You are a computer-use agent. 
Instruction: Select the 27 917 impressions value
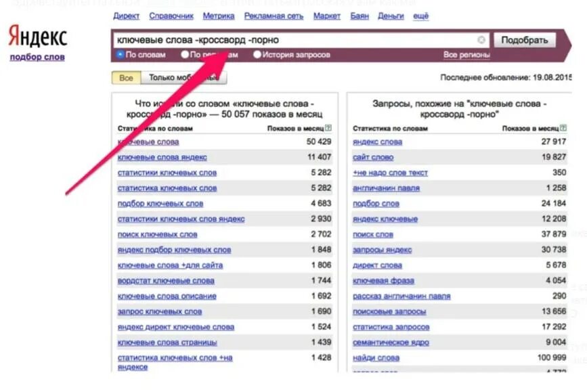(554, 141)
